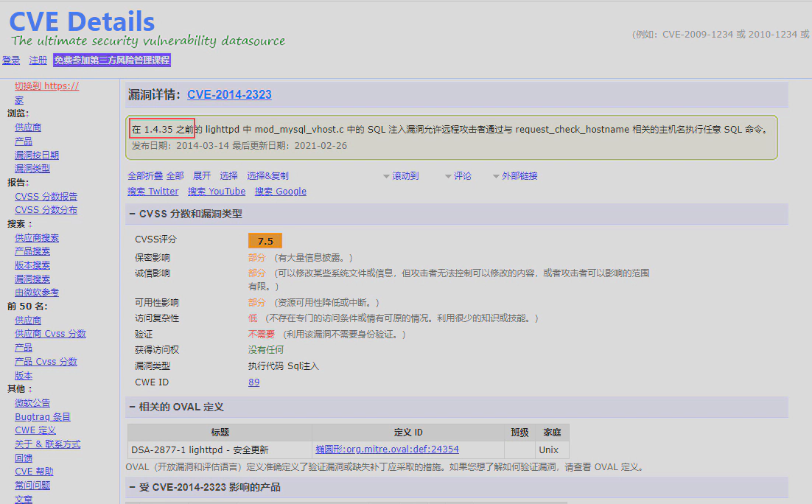Click the CVE-2014-2323 title link
The image size is (812, 504).
pos(229,95)
